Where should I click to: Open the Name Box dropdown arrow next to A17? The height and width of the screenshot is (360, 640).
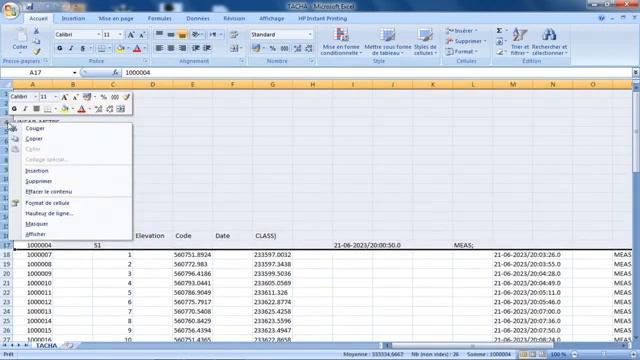point(75,73)
